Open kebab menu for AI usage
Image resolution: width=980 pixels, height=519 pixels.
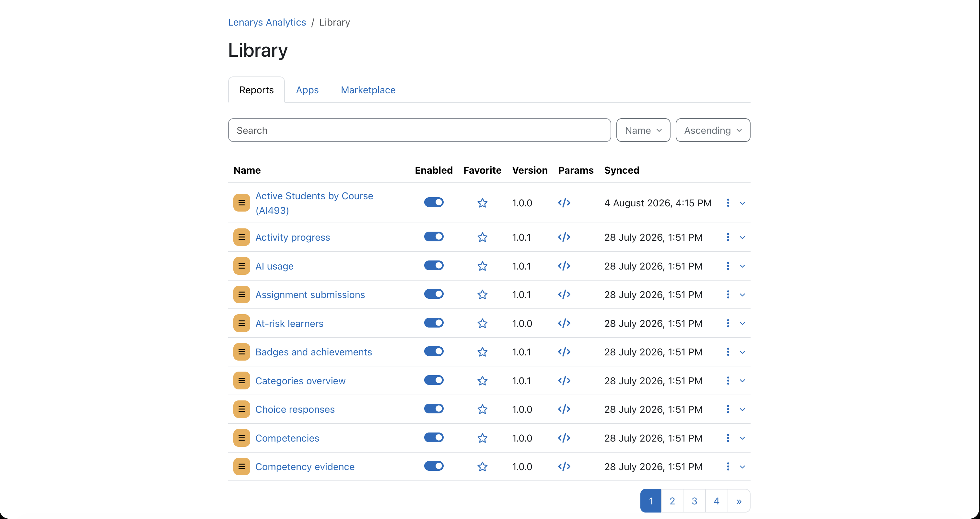[728, 266]
